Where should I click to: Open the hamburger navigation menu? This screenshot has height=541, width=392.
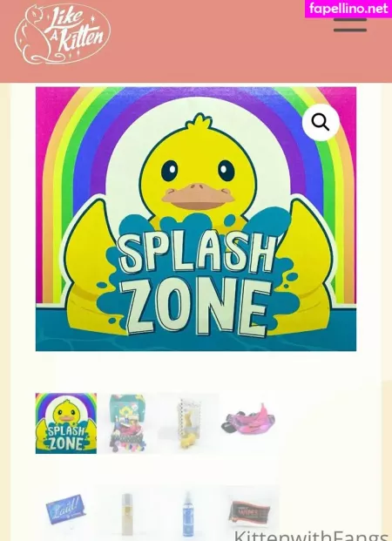tap(350, 24)
